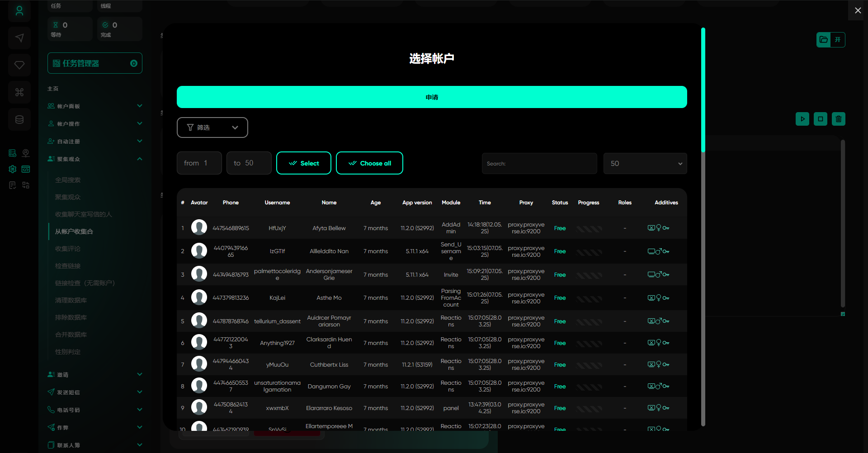Click the teal settings gear icon
Image resolution: width=868 pixels, height=453 pixels.
pyautogui.click(x=13, y=169)
